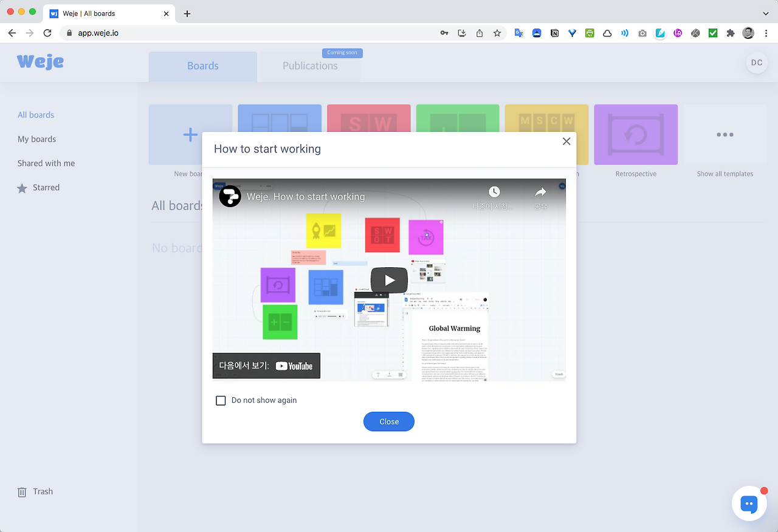Open the Notion extension icon
The image size is (778, 532).
[x=554, y=33]
